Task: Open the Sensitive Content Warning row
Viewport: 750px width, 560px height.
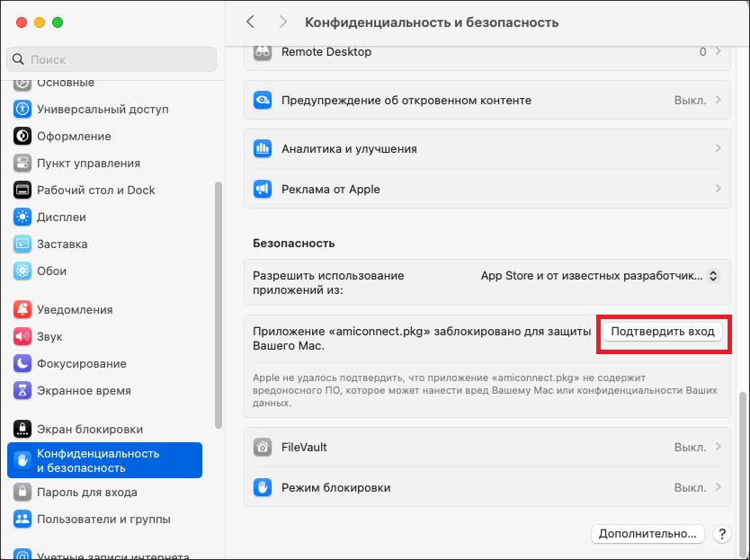Action: 486,101
